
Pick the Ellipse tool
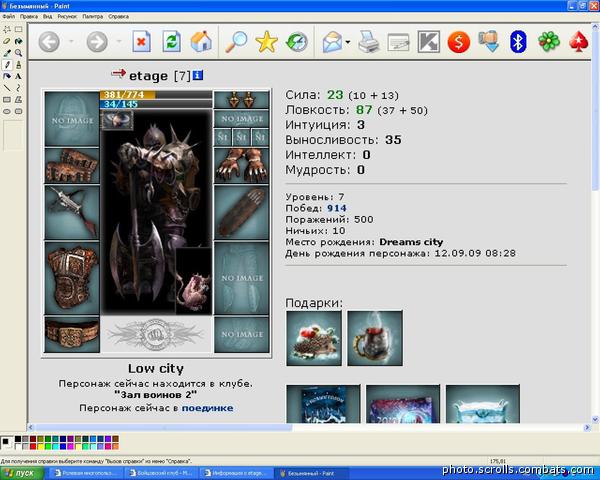[7, 111]
